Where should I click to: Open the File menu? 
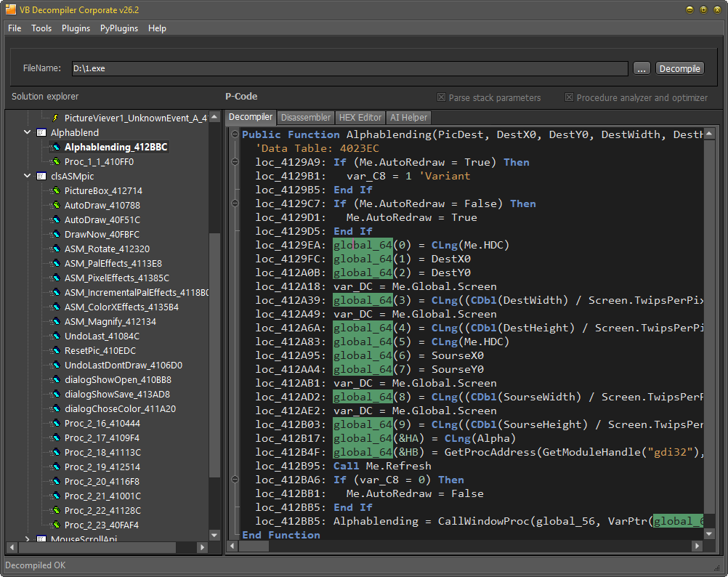(15, 28)
